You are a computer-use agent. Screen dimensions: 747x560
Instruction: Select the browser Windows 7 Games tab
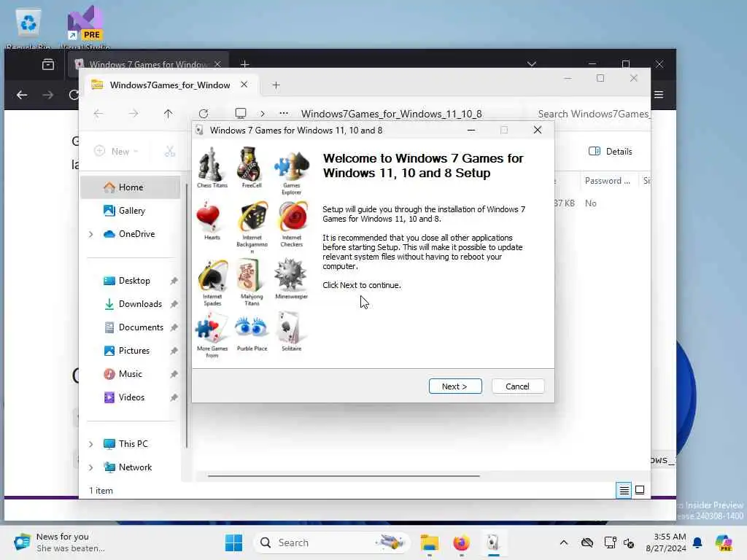point(147,64)
